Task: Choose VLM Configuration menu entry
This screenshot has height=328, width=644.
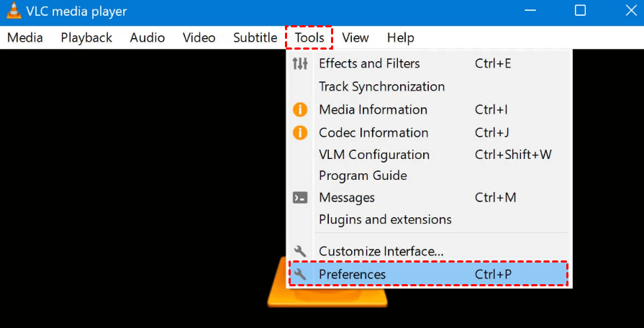Action: coord(374,155)
